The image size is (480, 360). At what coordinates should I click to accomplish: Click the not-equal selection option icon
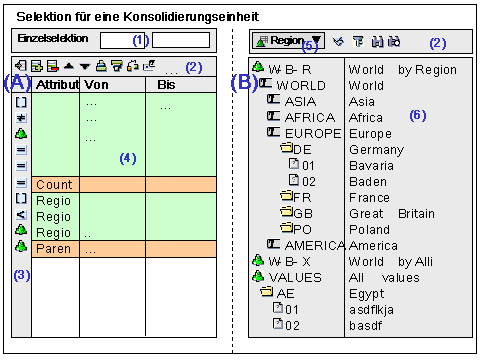[21, 118]
